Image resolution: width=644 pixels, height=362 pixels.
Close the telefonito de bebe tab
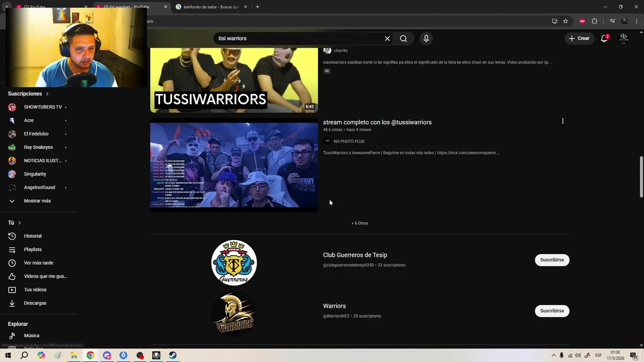(x=245, y=7)
